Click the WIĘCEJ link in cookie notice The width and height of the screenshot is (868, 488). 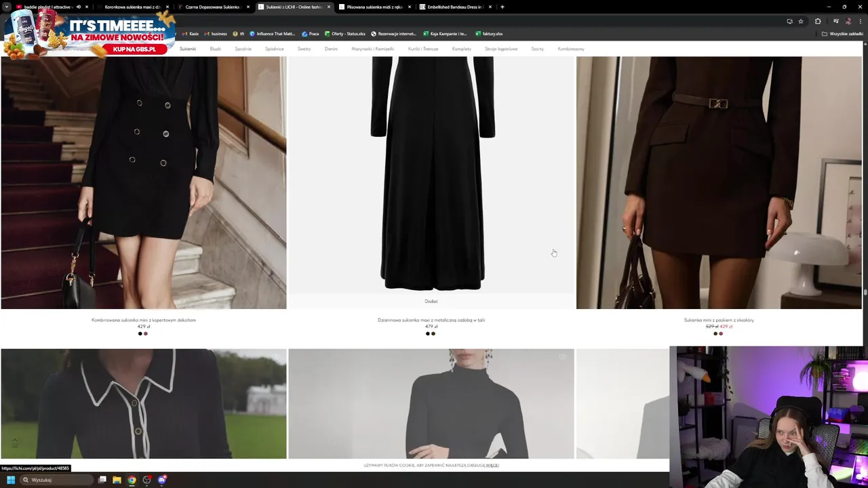point(492,466)
